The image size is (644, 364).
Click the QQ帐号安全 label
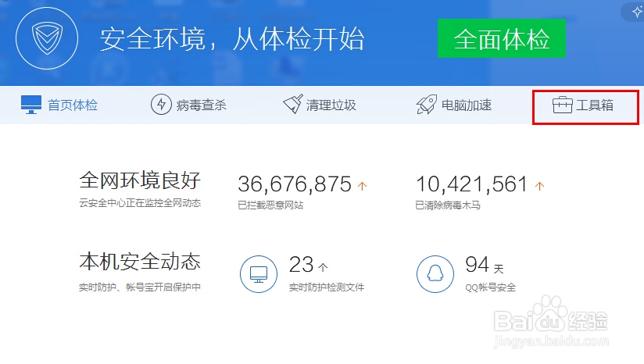click(490, 287)
